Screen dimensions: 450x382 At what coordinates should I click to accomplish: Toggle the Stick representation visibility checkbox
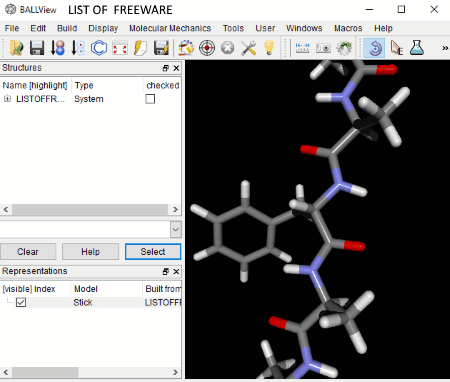click(x=21, y=302)
